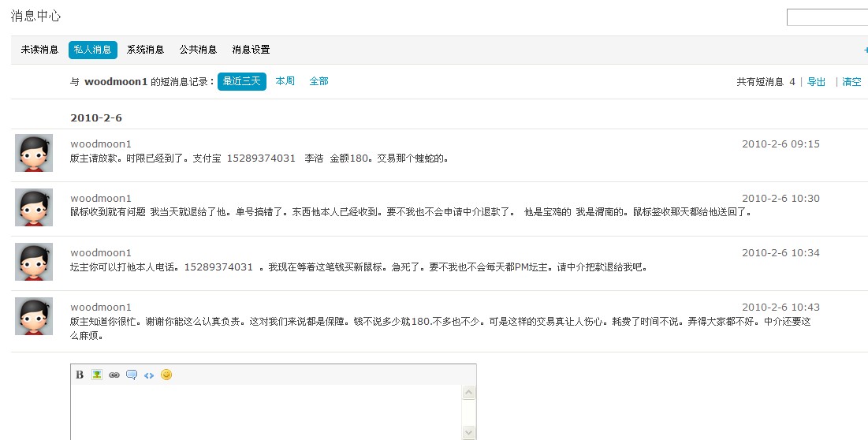The image size is (868, 440).
Task: Export messages via 导出 link
Action: tap(816, 82)
